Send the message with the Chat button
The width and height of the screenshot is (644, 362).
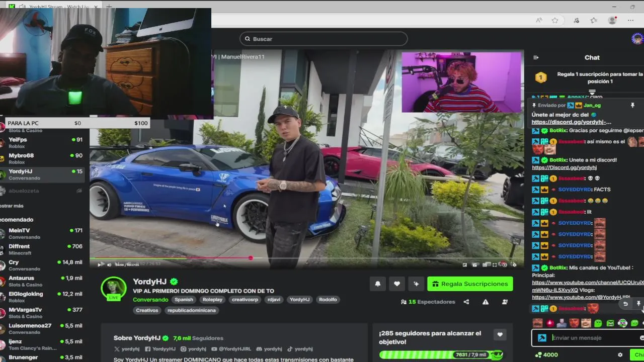coord(638,355)
